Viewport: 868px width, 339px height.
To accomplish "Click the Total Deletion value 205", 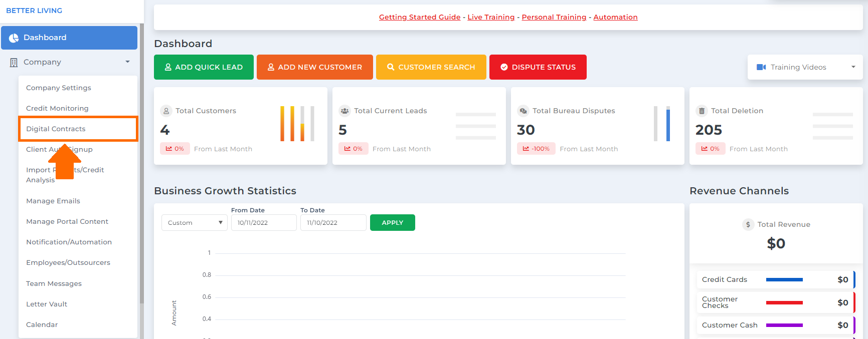I will (x=709, y=130).
